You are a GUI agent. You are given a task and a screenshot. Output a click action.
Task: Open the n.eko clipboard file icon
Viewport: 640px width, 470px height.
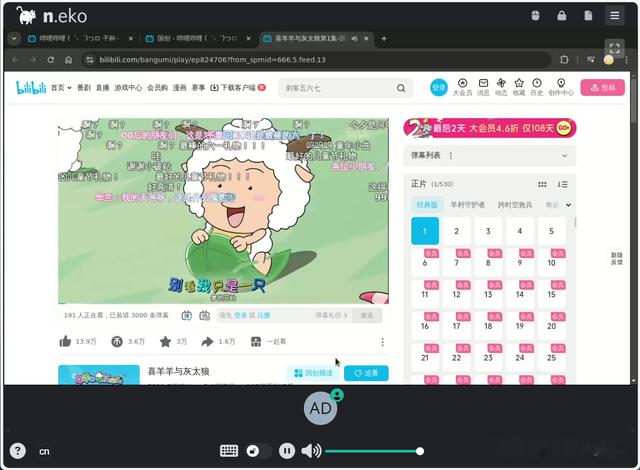pos(588,16)
